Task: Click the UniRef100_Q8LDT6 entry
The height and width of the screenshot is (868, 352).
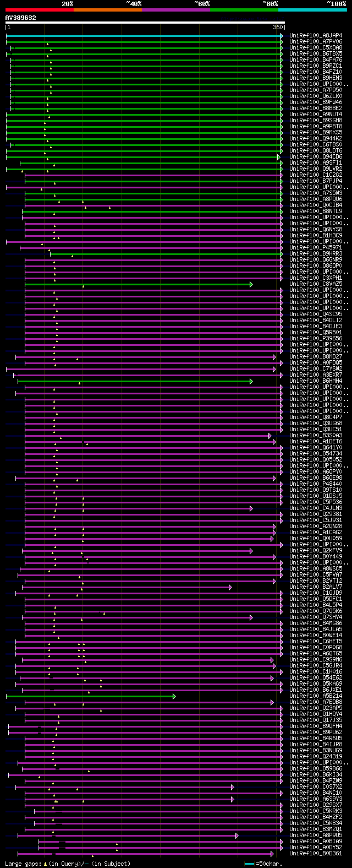Action: click(x=316, y=151)
